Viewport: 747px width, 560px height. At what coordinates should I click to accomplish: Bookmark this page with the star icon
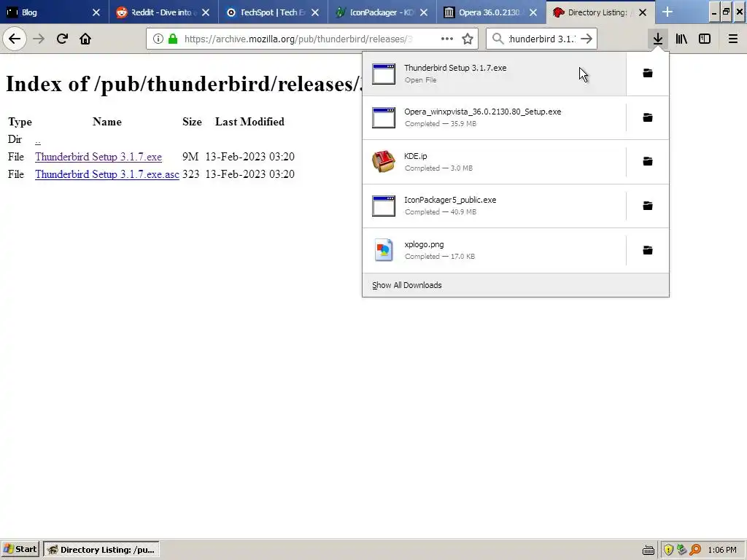point(468,39)
